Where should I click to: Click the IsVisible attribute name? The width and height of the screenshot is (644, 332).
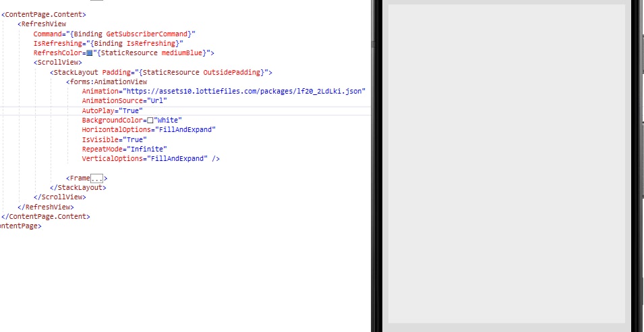pyautogui.click(x=100, y=139)
